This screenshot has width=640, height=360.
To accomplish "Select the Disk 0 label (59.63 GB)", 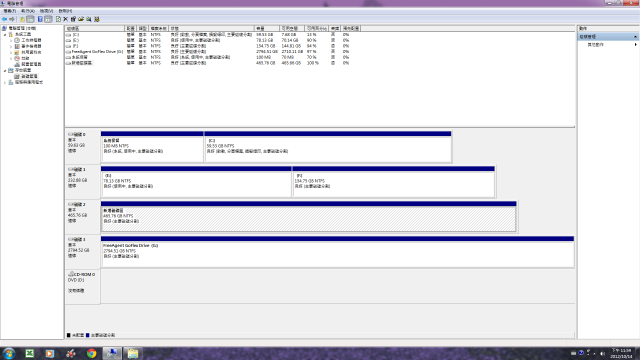I will [82, 147].
